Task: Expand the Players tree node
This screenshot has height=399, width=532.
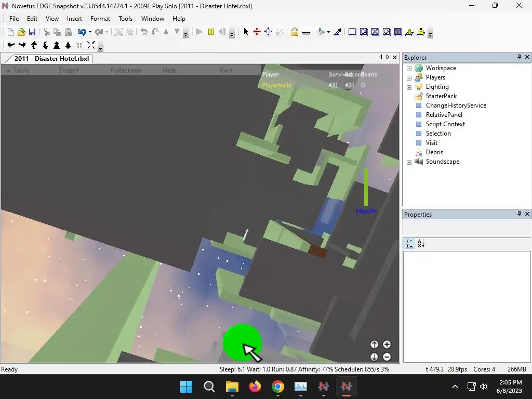Action: [x=409, y=78]
